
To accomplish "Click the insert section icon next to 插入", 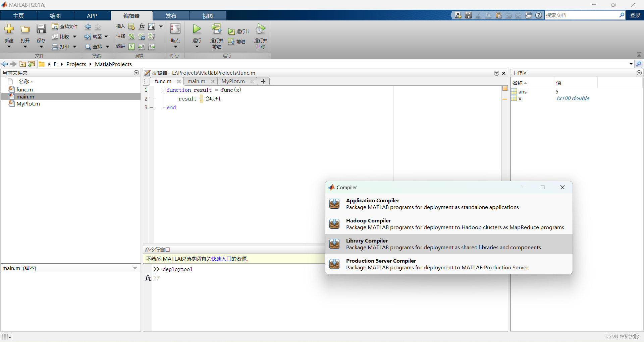I will coord(131,26).
